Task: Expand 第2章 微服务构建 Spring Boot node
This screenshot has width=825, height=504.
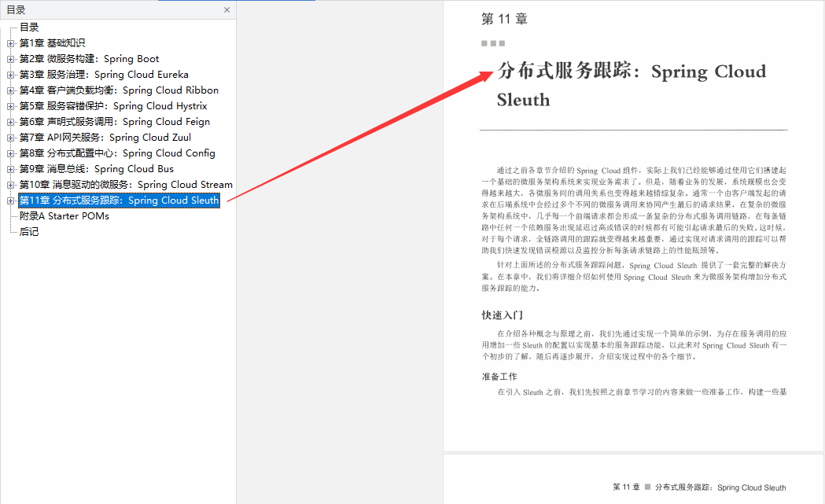Action: [10, 59]
